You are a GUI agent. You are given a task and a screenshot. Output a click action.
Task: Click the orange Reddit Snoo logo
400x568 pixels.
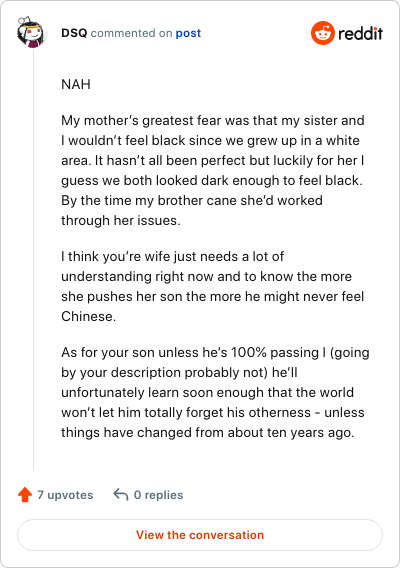[322, 33]
